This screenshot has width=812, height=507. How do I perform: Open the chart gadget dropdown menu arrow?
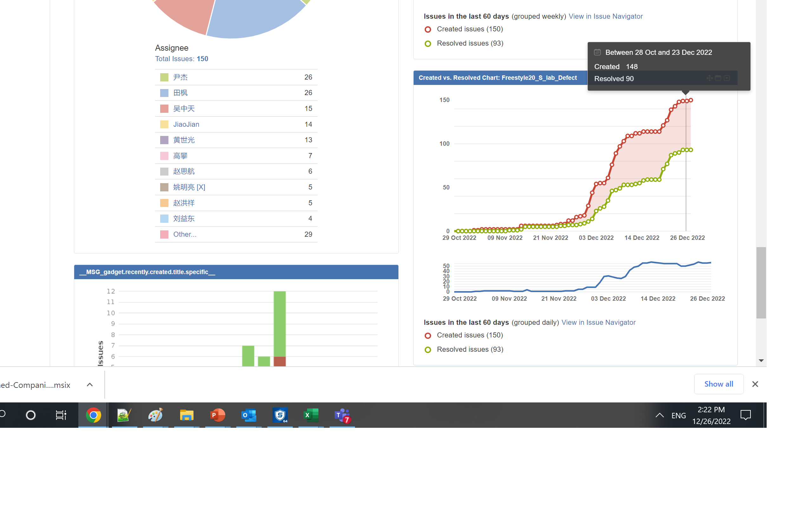(727, 78)
